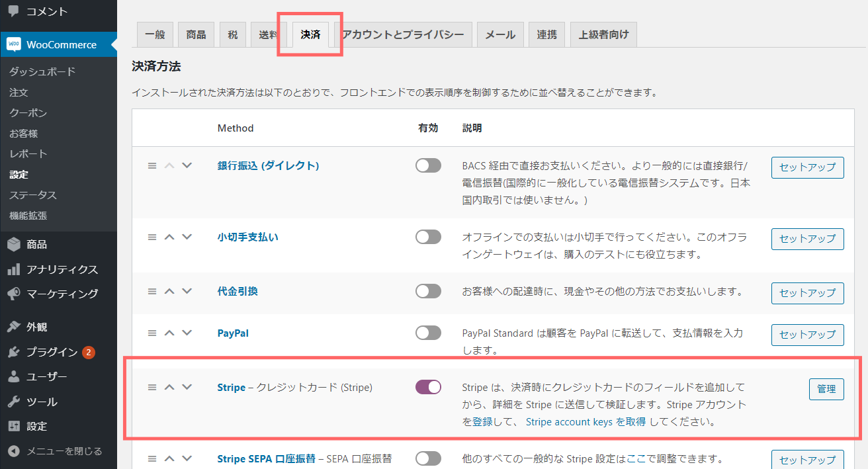Move 代金引換 down with its down arrow
The height and width of the screenshot is (469, 868).
[x=187, y=291]
